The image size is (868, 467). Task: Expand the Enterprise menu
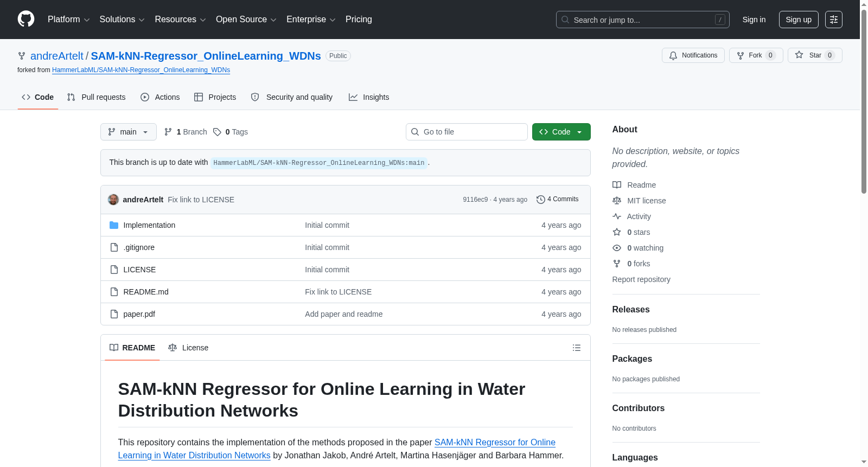tap(311, 20)
